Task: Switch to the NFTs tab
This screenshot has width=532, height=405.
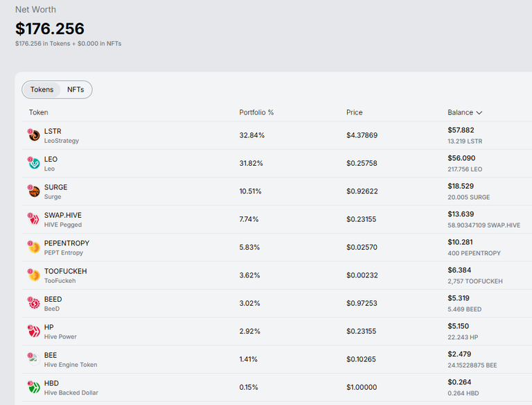Action: point(76,89)
